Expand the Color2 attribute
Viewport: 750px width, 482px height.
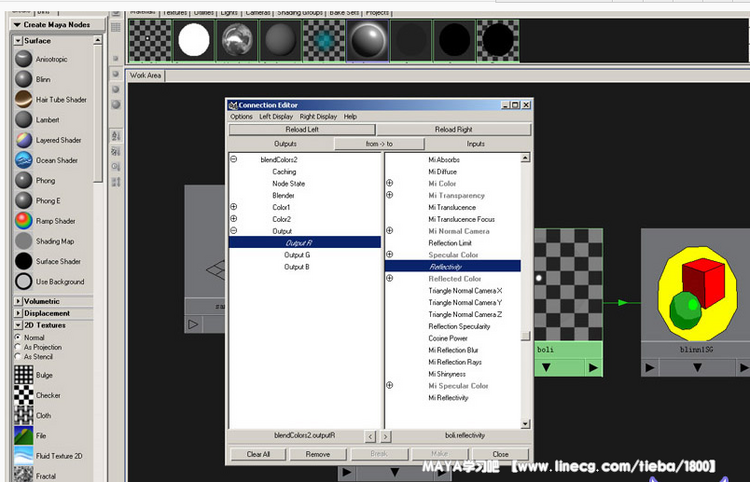[233, 219]
